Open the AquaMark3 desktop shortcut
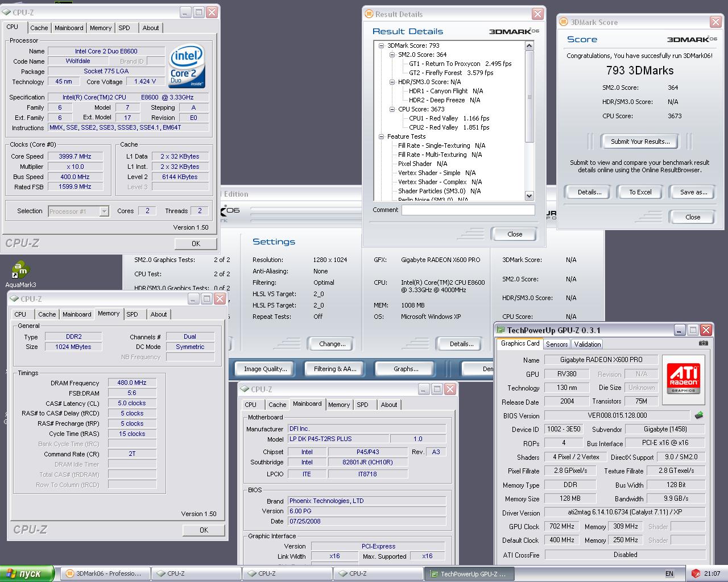 tap(20, 274)
